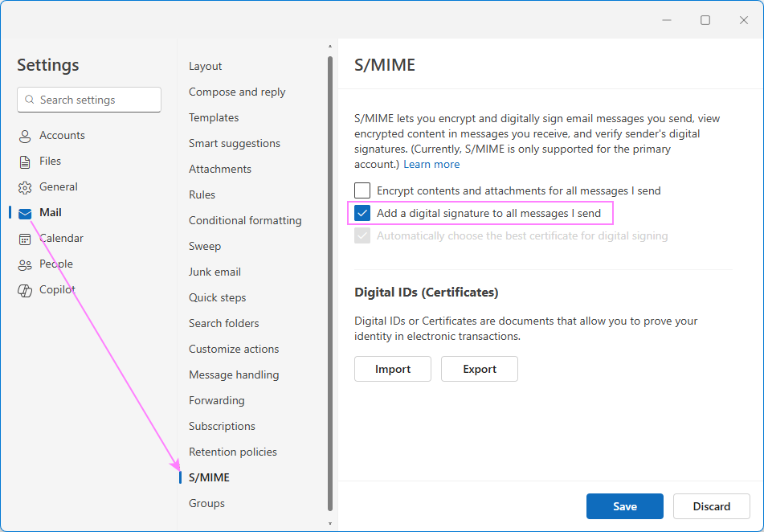Open the Calendar settings icon
Screen dimensions: 764x532
tap(23, 238)
